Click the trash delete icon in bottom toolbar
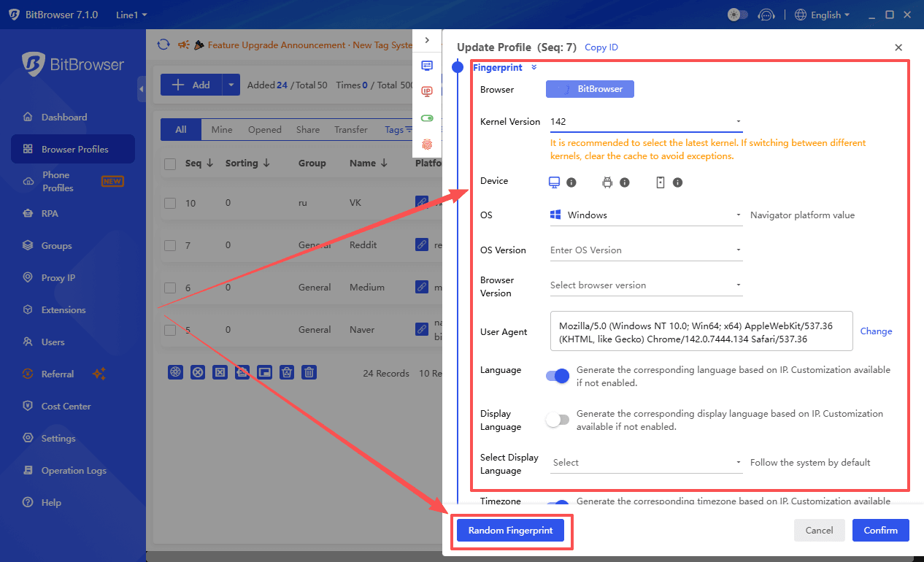This screenshot has width=924, height=562. pyautogui.click(x=309, y=372)
